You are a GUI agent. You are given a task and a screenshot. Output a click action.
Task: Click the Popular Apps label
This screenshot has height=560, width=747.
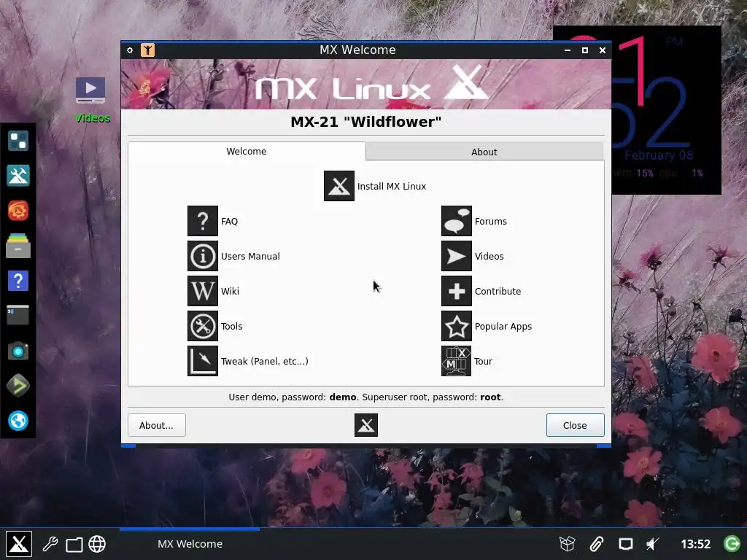click(503, 326)
